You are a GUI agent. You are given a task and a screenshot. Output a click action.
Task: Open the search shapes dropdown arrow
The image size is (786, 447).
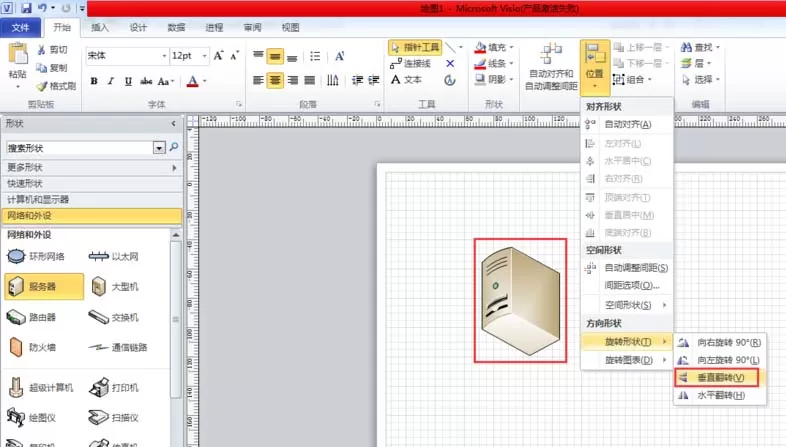click(x=159, y=148)
